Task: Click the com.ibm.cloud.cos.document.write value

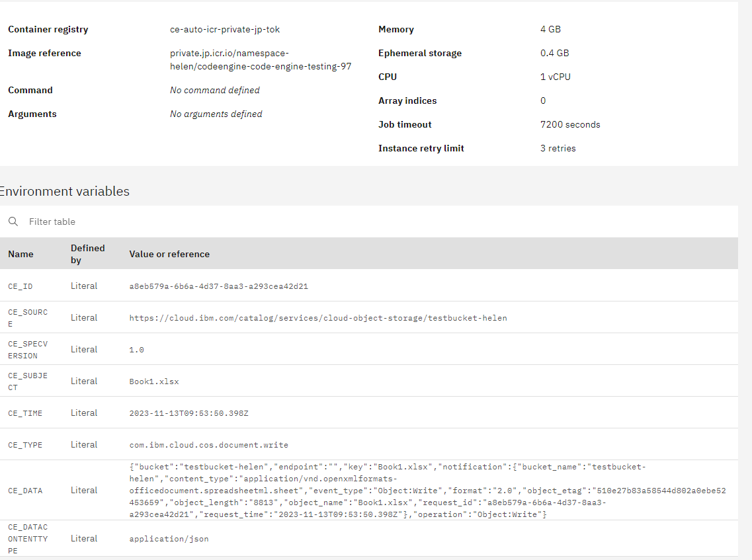Action: [208, 445]
